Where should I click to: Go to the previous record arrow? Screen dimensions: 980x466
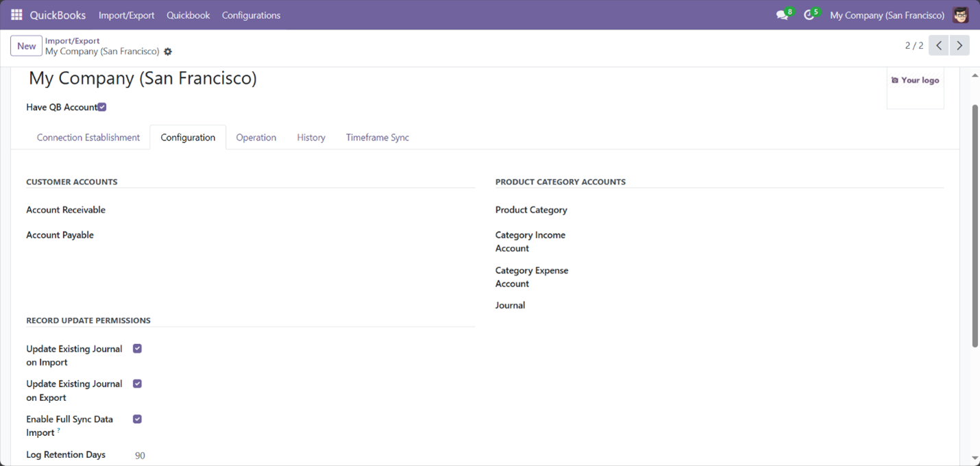(938, 45)
